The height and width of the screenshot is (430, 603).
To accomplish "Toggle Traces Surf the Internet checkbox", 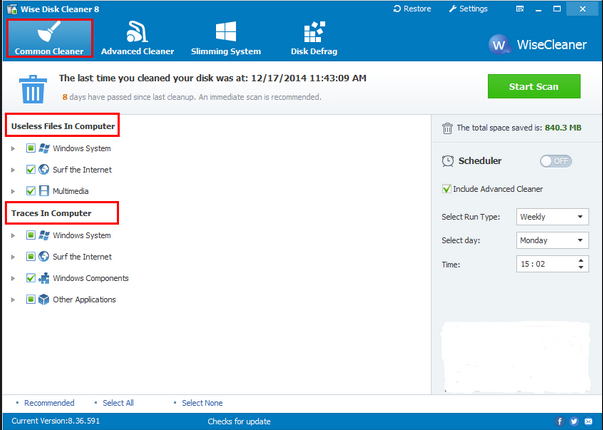I will coord(31,257).
